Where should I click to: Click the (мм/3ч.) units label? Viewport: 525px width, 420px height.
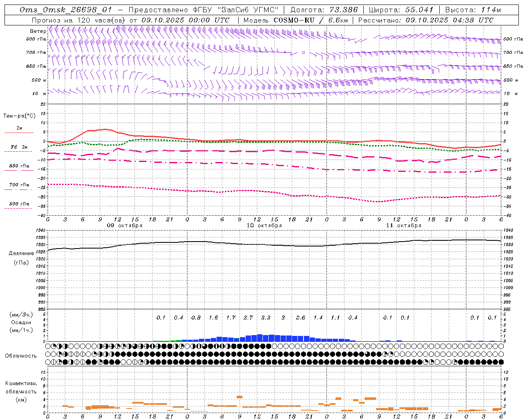[21, 315]
